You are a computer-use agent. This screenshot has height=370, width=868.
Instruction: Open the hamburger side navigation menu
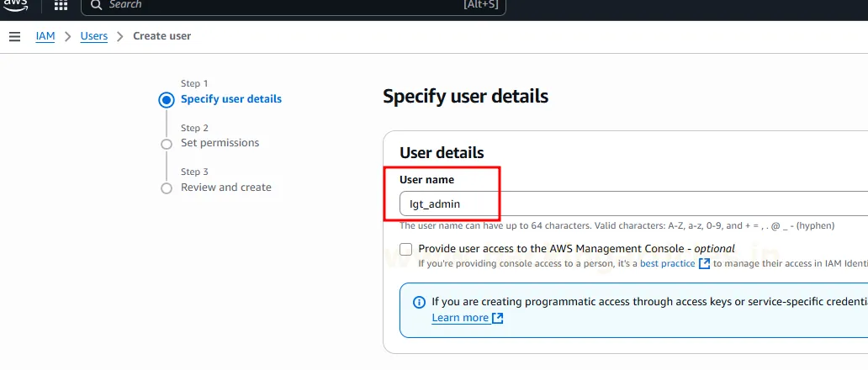point(14,36)
